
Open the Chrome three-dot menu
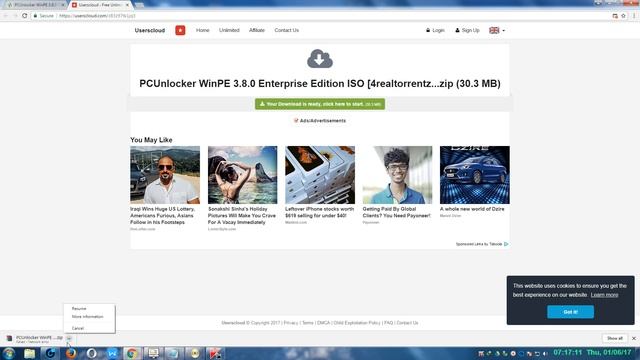(634, 16)
